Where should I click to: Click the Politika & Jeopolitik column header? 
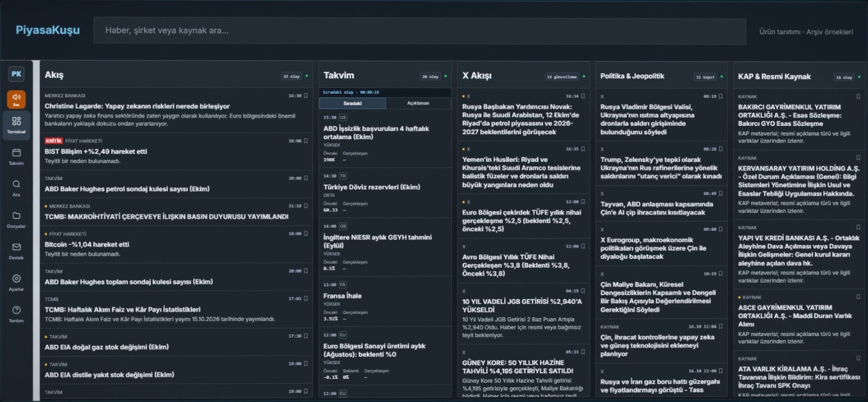tap(632, 76)
